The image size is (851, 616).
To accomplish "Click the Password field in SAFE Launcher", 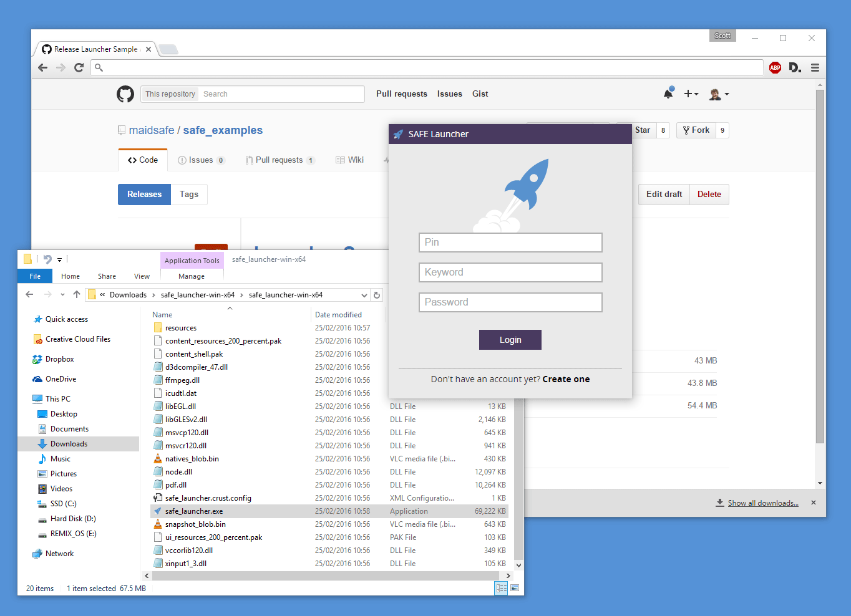I will pyautogui.click(x=510, y=302).
